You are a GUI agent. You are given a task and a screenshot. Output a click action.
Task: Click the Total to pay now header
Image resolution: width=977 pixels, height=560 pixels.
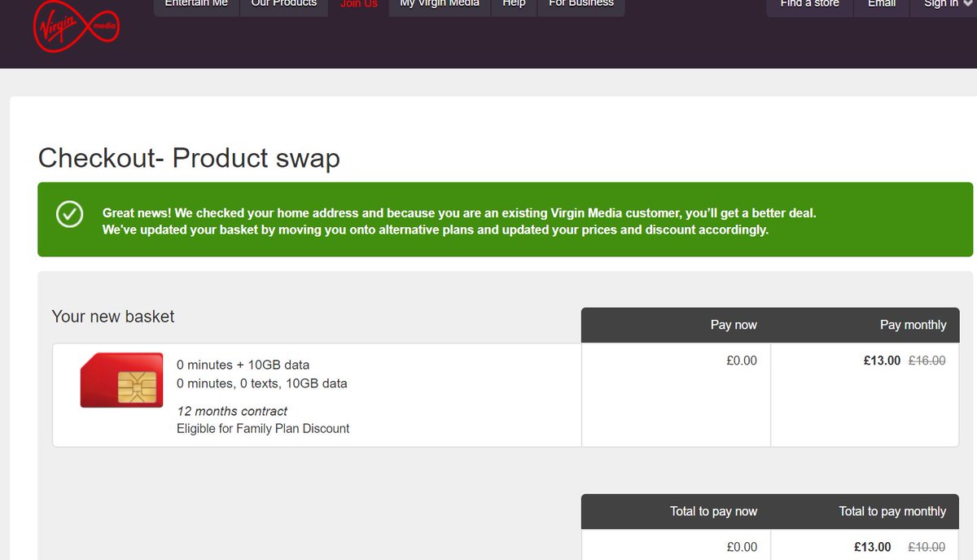point(714,511)
